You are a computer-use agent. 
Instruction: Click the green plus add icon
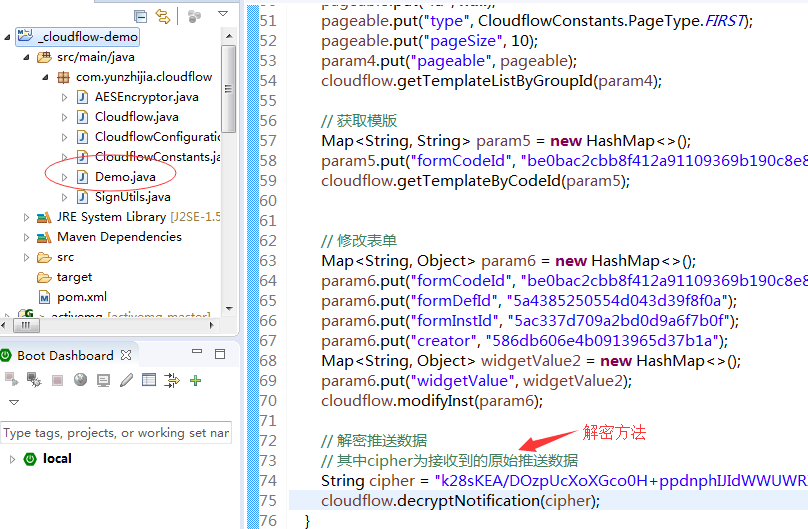(x=196, y=380)
